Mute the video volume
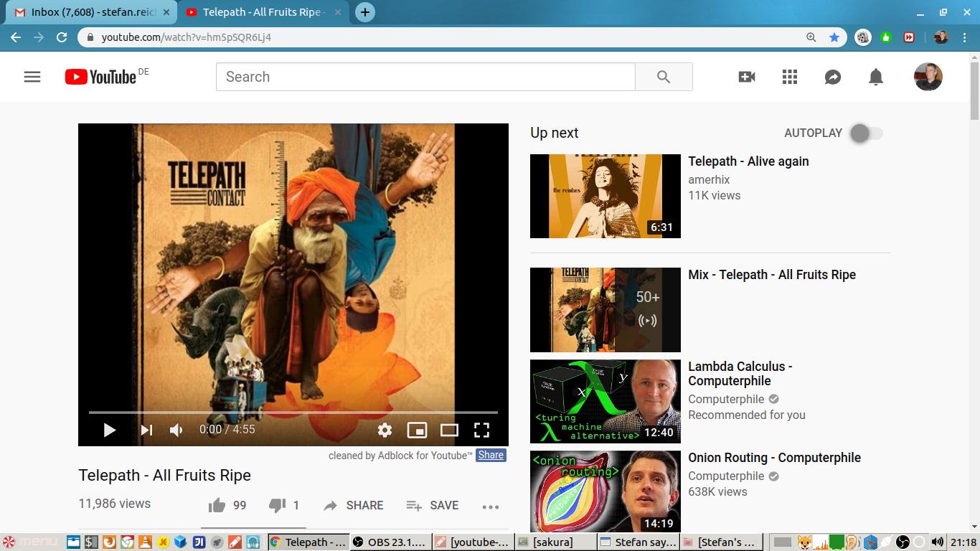980x551 pixels. tap(176, 430)
